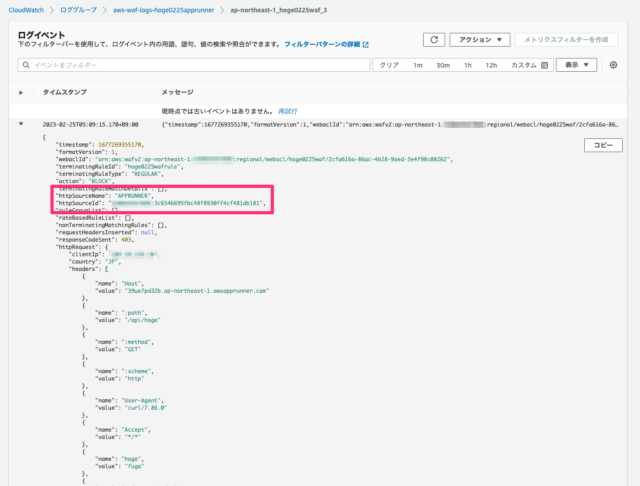Select the 12h time range

tap(491, 65)
